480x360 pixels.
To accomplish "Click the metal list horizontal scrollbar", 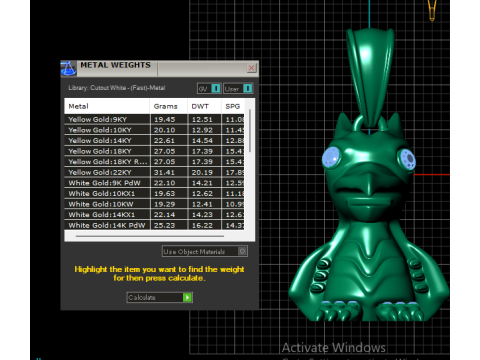I will (x=150, y=236).
